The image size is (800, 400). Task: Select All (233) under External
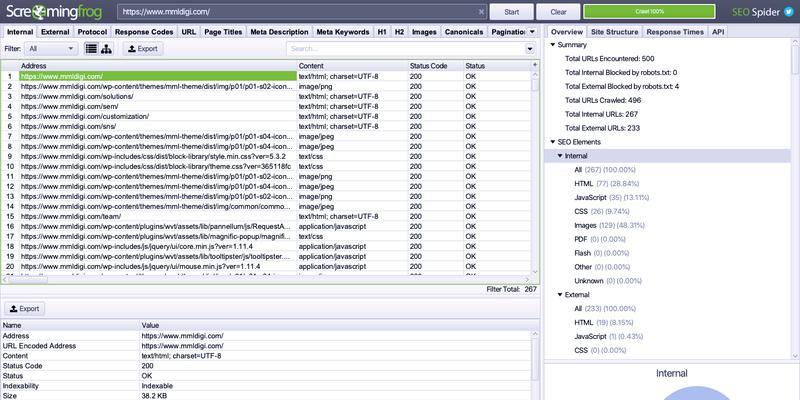pyautogui.click(x=605, y=309)
